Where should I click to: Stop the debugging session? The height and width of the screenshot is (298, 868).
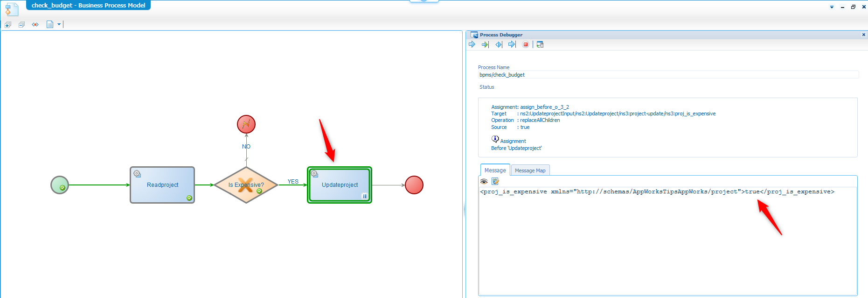point(526,44)
